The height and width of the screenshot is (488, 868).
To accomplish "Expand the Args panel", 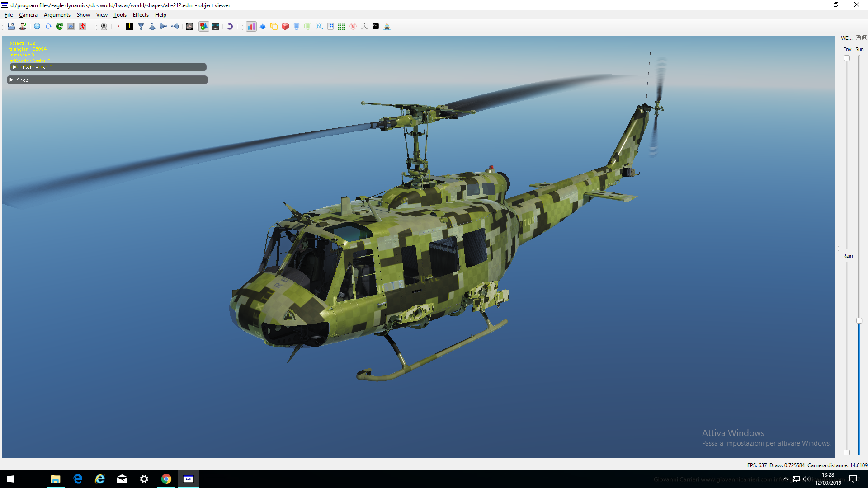I will click(x=108, y=80).
